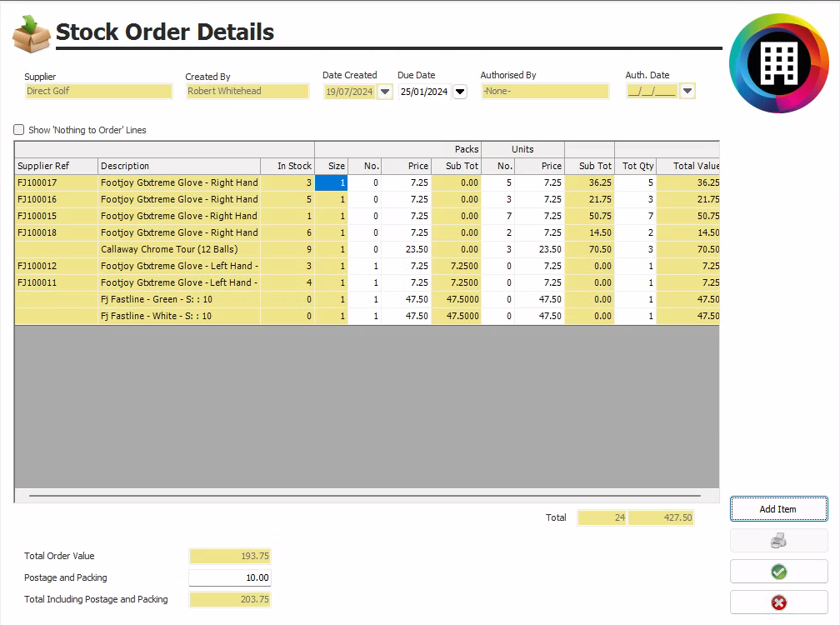The height and width of the screenshot is (625, 840).
Task: Click the Tot Qty column header
Action: pos(636,166)
